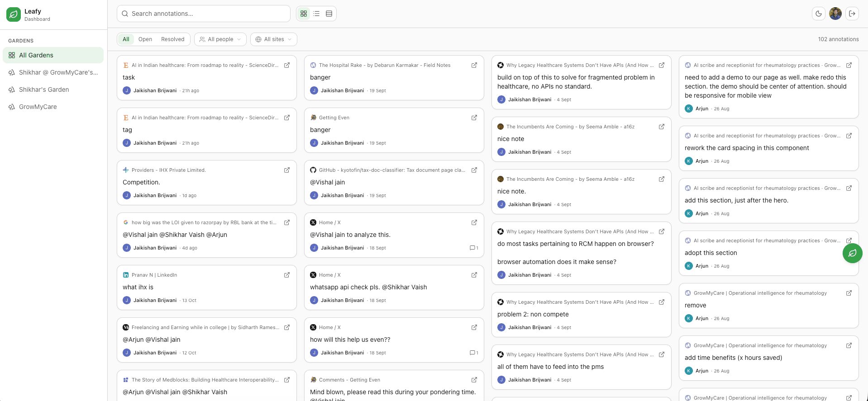Screen dimensions: 868x401
Task: Open external link on 'tag' annotation card
Action: tap(287, 118)
